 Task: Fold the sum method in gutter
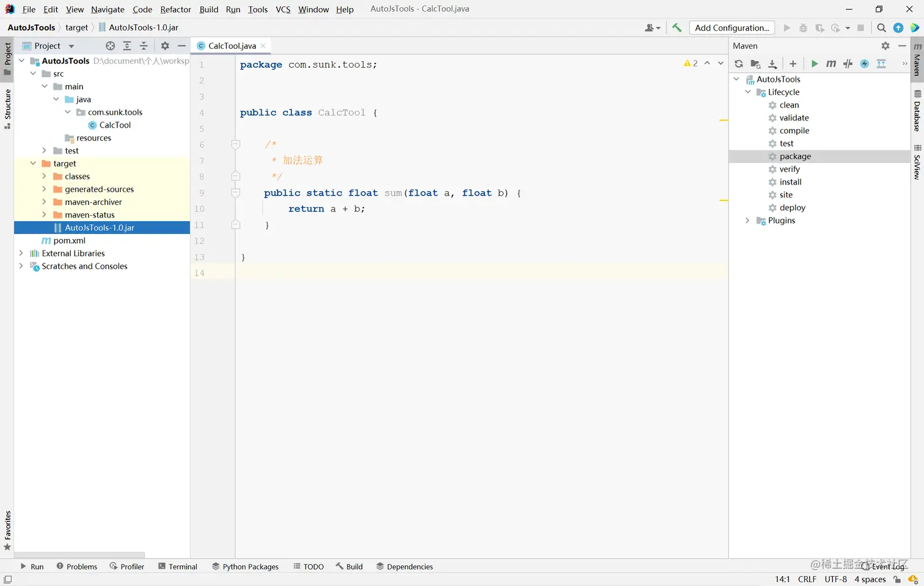[x=235, y=192]
